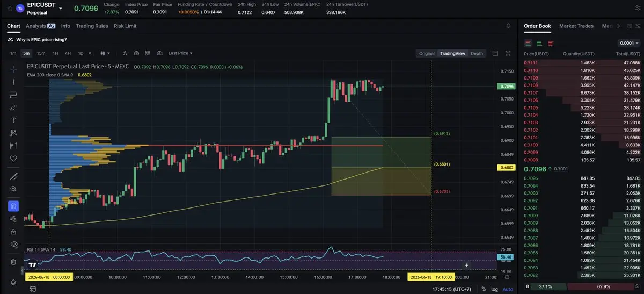Screen dimensions: 644x294
Task: Click the 17:45:15 (UTC+7) timezone label
Action: (x=452, y=289)
